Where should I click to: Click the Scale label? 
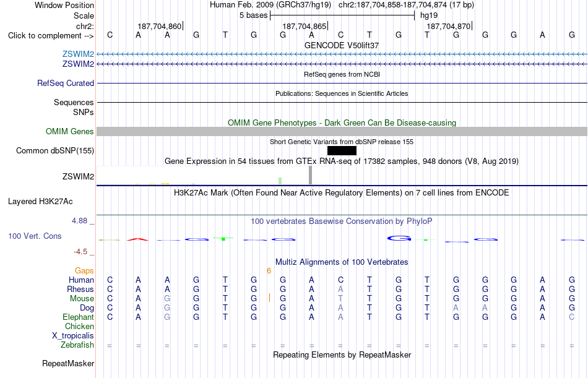coord(84,15)
